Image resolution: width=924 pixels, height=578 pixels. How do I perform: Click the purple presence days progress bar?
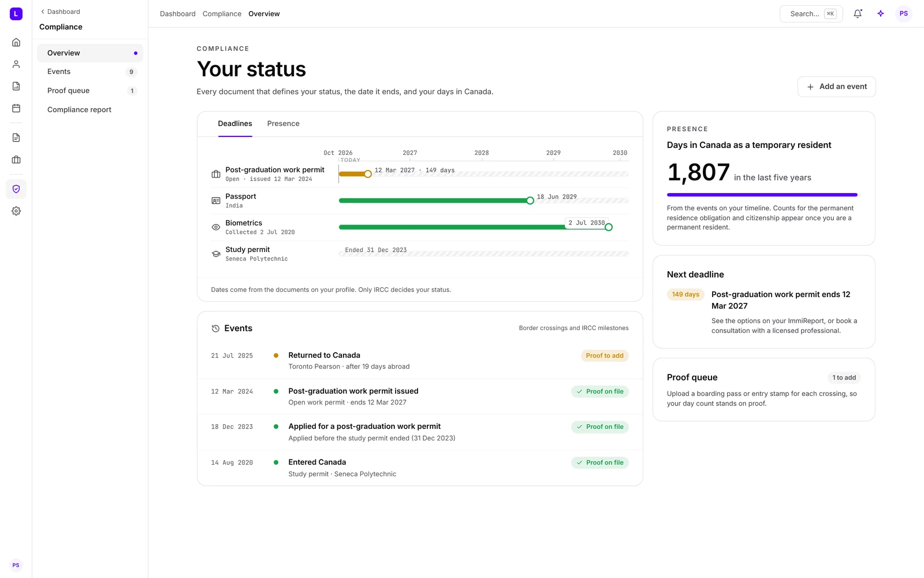coord(762,195)
